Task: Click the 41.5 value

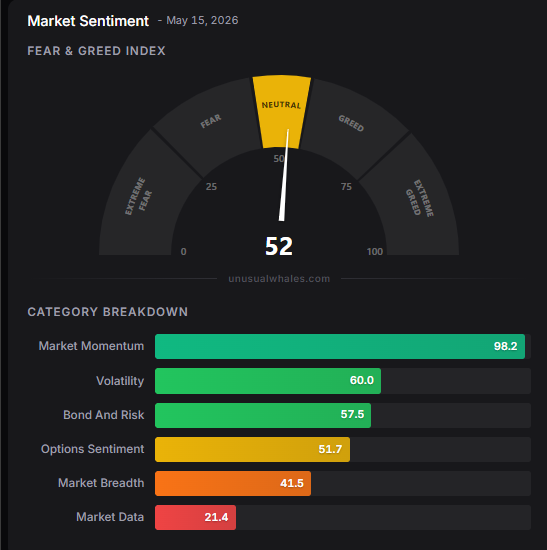Action: 292,483
